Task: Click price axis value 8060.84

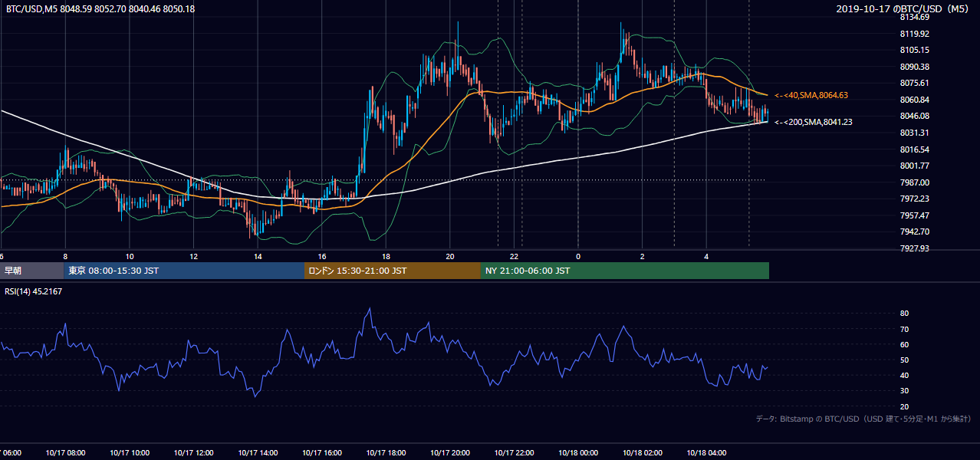Action: pos(914,100)
